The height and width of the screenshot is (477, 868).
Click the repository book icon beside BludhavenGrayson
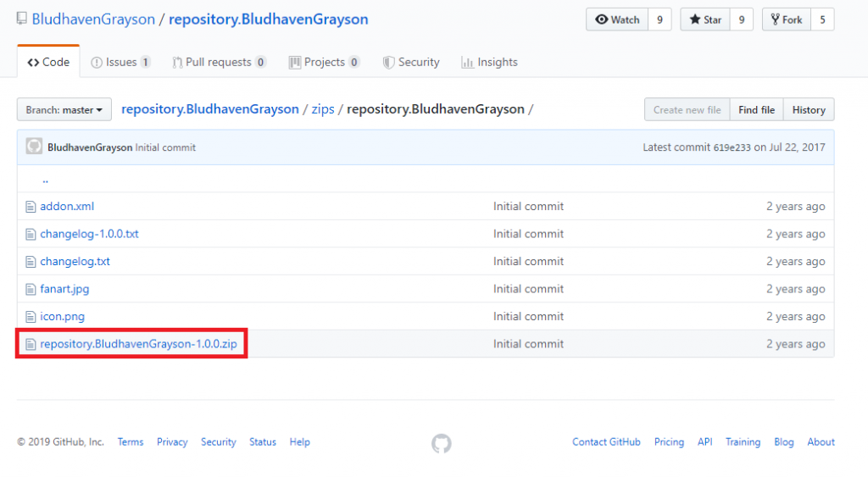[x=21, y=19]
